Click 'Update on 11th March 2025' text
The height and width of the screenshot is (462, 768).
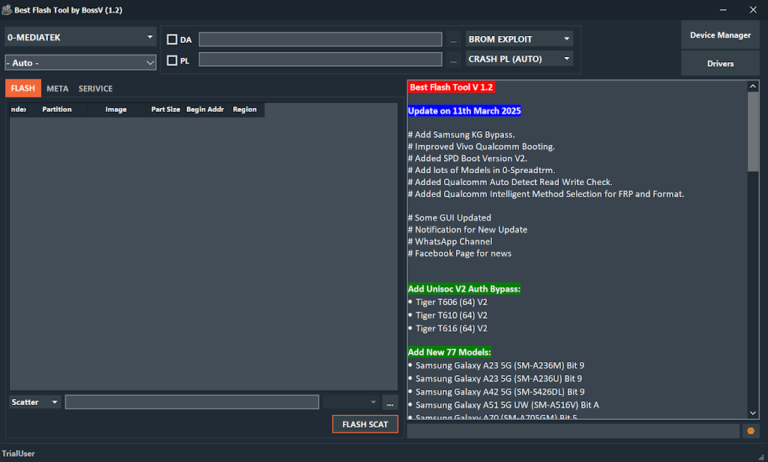[x=464, y=111]
